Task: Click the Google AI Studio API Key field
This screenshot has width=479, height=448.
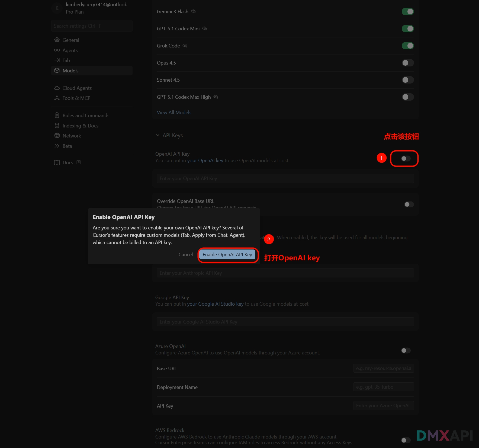Action: [285, 322]
